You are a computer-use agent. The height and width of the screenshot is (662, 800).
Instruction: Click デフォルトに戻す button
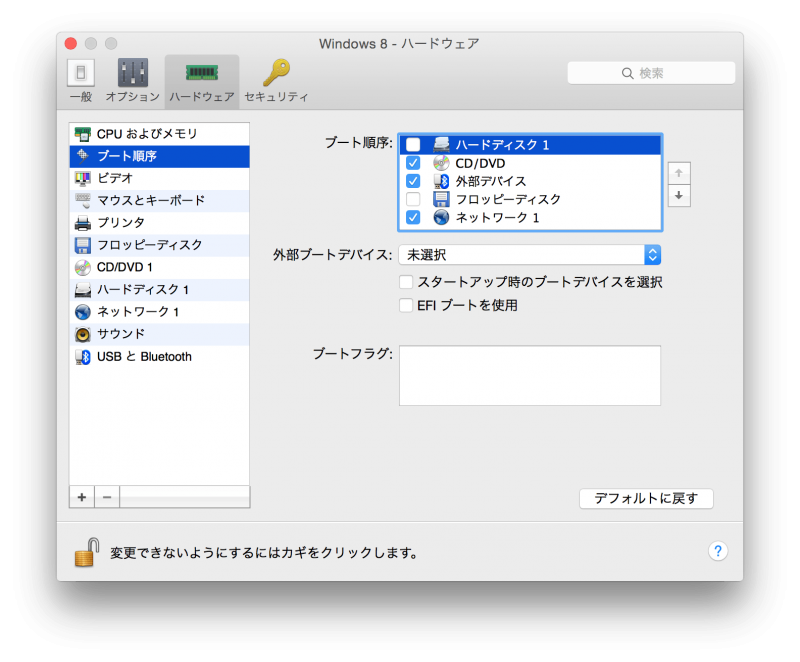pyautogui.click(x=646, y=498)
